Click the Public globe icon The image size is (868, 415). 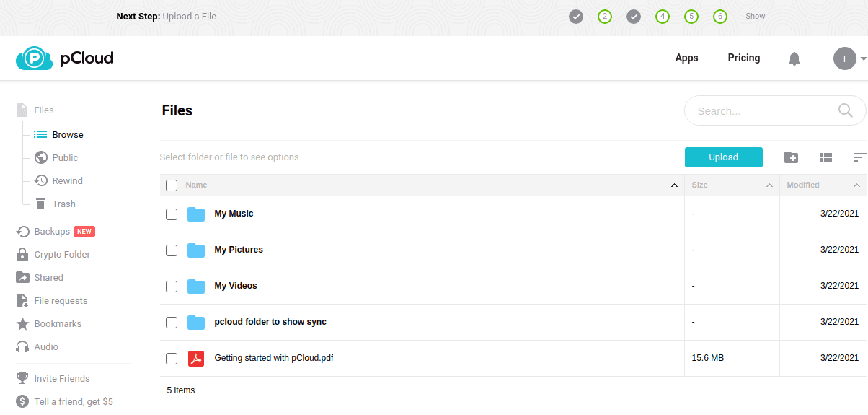point(40,158)
